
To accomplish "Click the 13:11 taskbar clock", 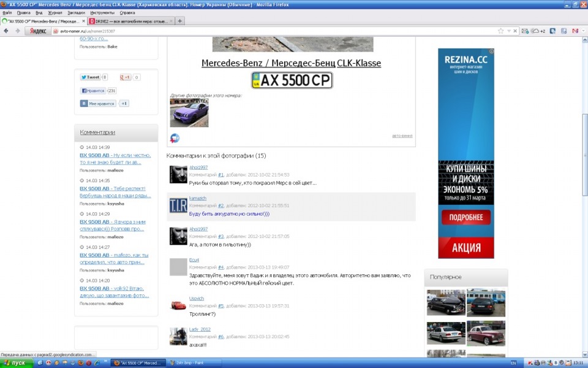I will pos(578,362).
